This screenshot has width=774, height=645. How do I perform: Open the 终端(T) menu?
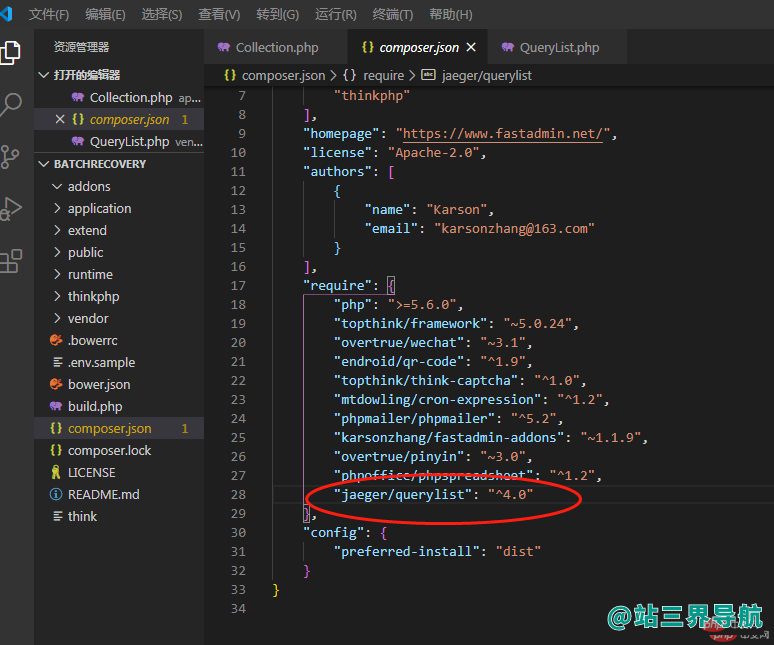(392, 14)
